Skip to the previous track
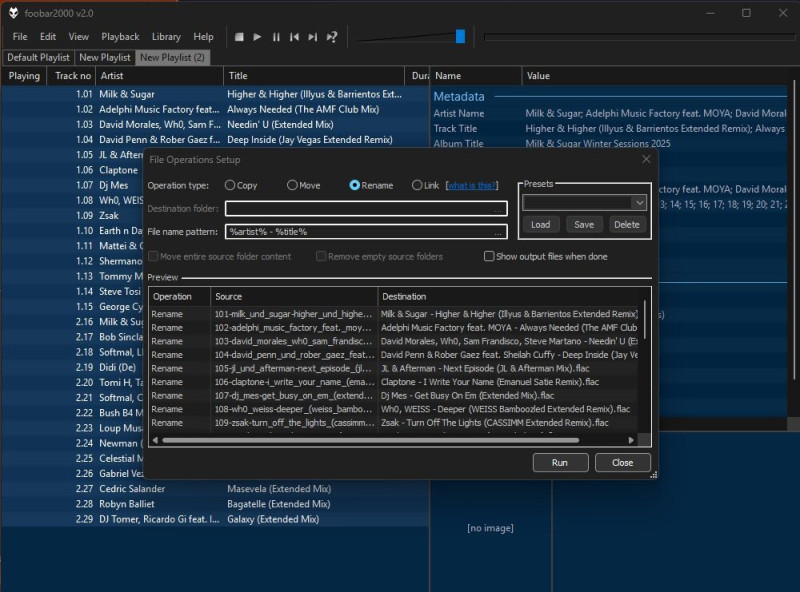Screen dimensions: 800x592 pos(294,37)
